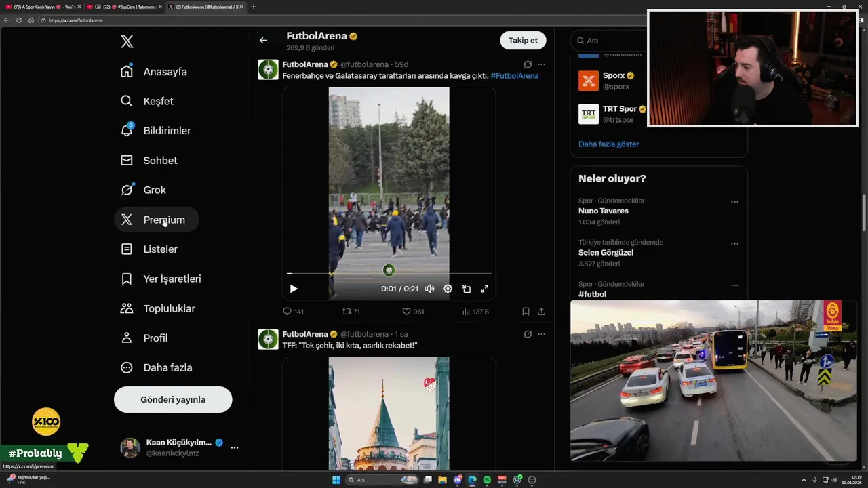The width and height of the screenshot is (868, 488).
Task: Enter fullscreen for the video
Action: (x=484, y=289)
